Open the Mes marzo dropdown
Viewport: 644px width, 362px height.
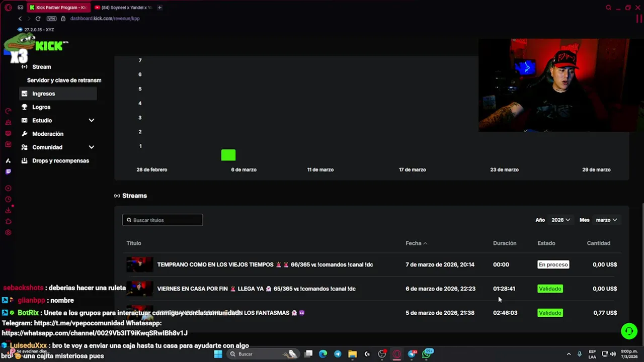pyautogui.click(x=606, y=220)
